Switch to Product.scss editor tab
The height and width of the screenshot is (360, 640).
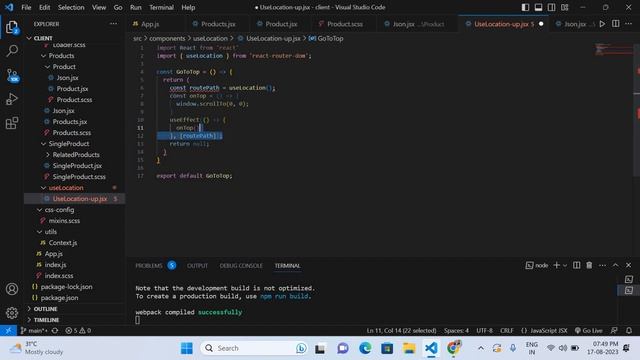[x=344, y=24]
